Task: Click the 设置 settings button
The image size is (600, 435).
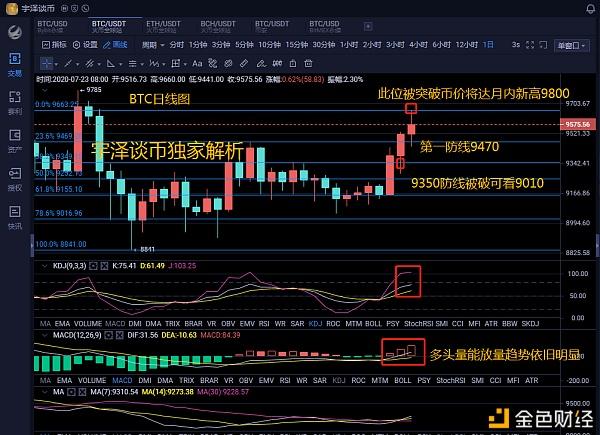Action: click(85, 45)
